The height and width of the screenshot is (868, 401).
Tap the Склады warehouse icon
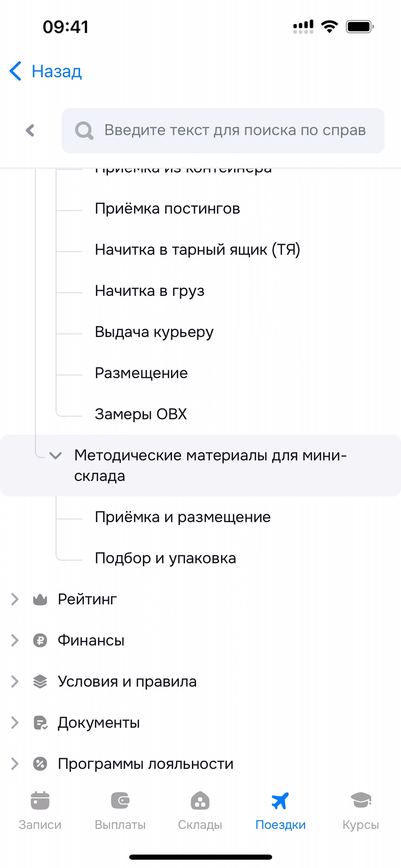pos(200,800)
